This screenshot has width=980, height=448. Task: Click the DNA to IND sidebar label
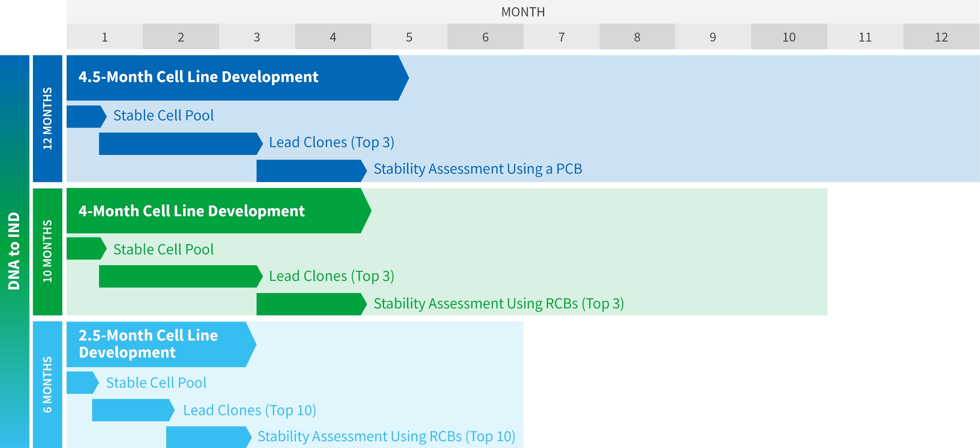14,251
